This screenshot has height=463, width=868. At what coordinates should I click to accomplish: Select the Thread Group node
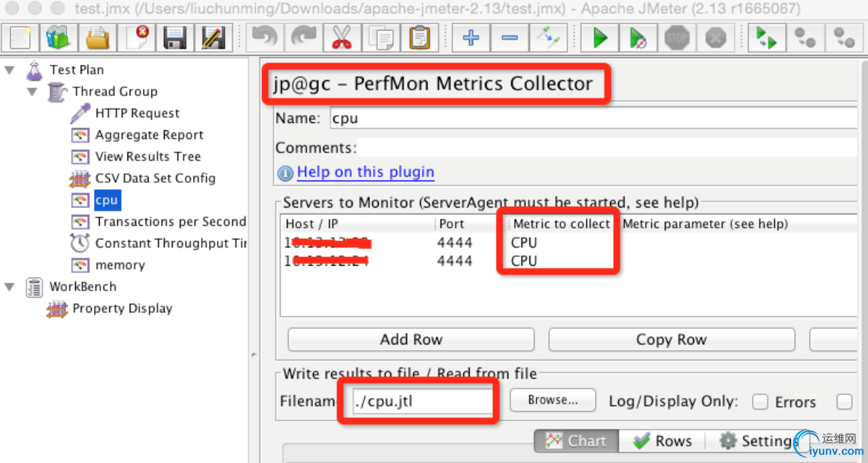pos(114,91)
